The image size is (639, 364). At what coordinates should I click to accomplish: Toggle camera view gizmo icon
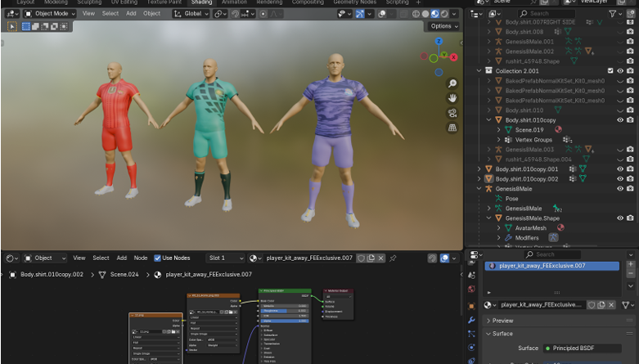pos(452,113)
